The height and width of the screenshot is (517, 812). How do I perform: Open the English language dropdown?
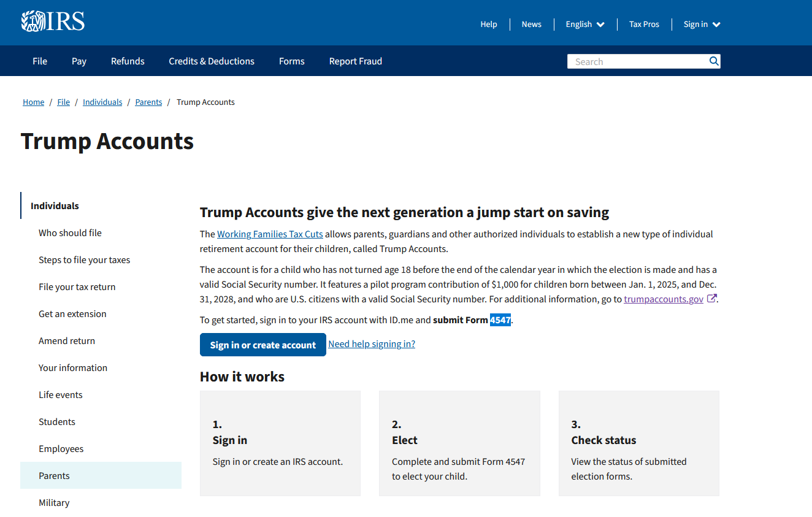point(585,25)
